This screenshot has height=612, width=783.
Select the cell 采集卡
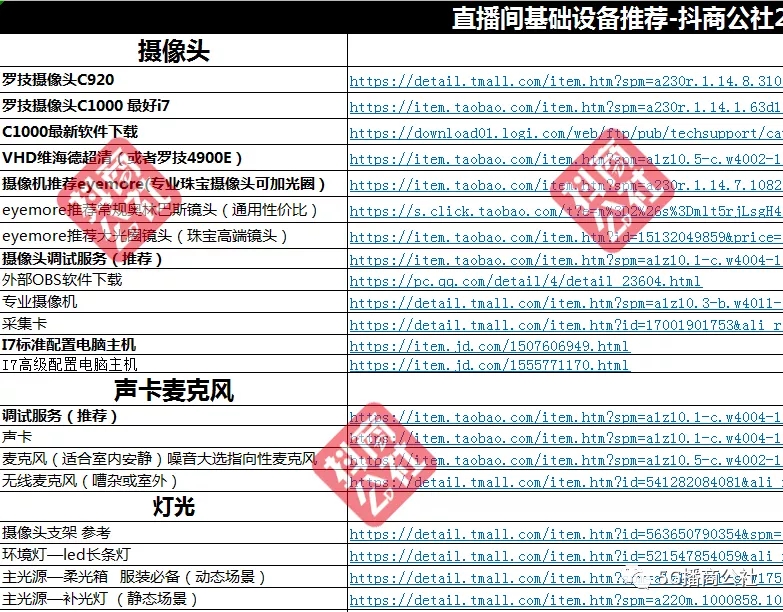(x=173, y=323)
